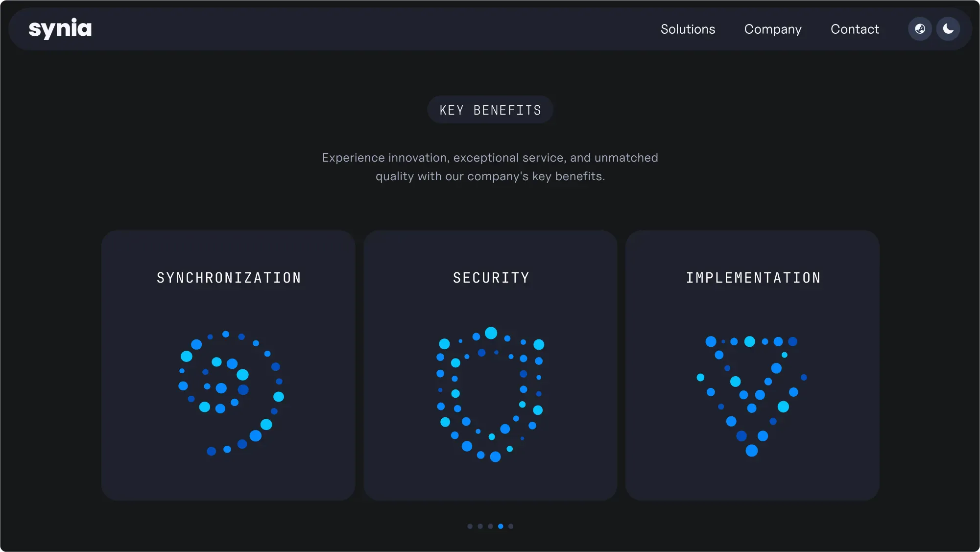Click the SYNCHRONIZATION card heading

pyautogui.click(x=229, y=278)
